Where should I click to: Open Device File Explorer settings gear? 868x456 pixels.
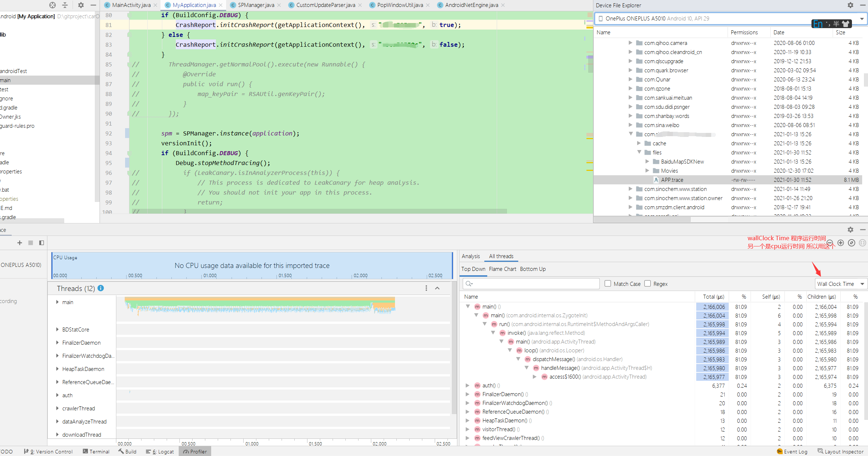(850, 5)
